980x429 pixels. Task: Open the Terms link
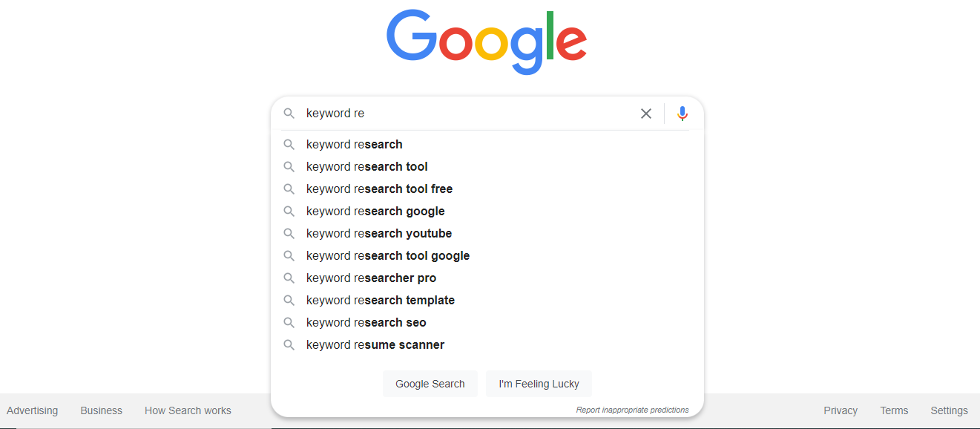(894, 410)
